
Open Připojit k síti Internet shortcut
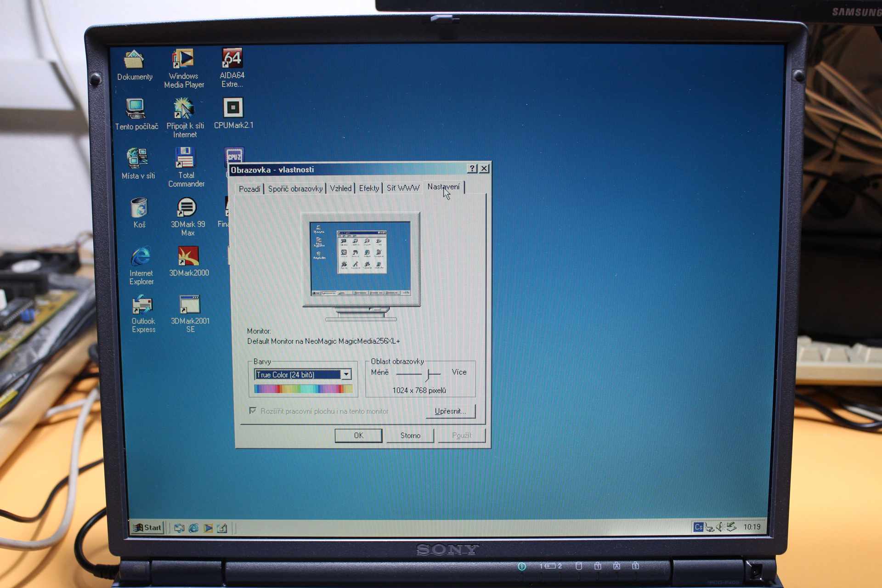click(x=185, y=118)
